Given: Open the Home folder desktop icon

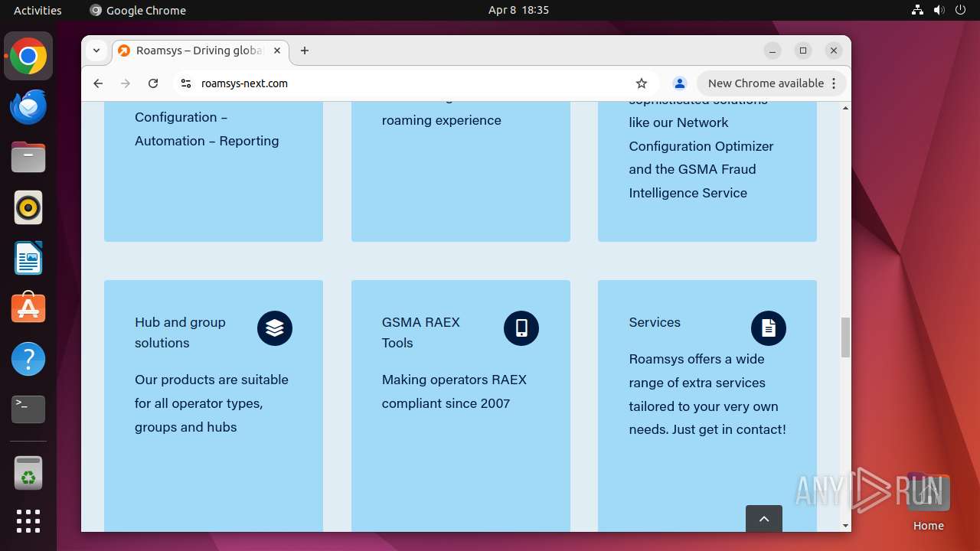Looking at the screenshot, I should point(928,501).
